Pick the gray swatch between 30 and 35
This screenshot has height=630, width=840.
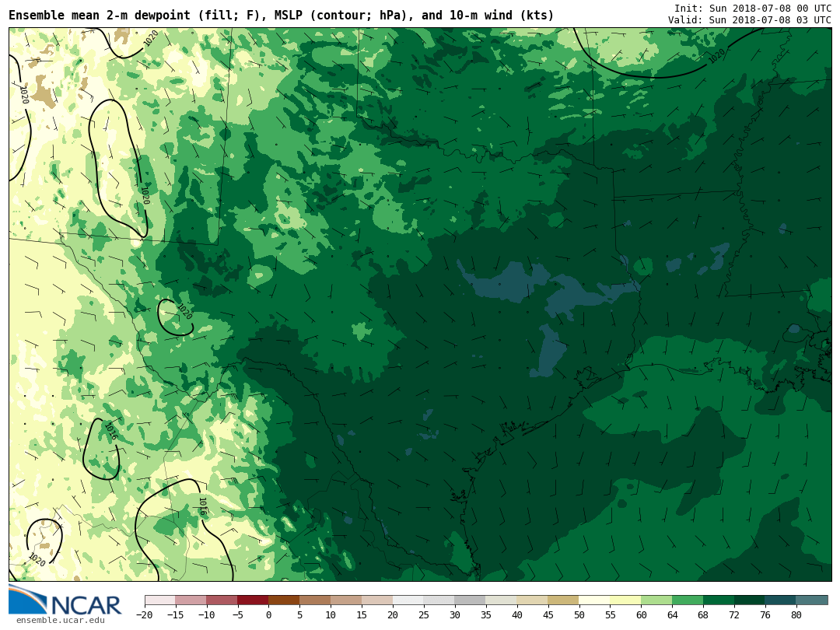(471, 600)
